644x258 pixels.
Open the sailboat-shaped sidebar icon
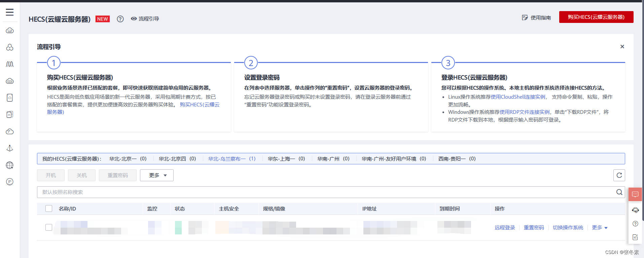10,148
